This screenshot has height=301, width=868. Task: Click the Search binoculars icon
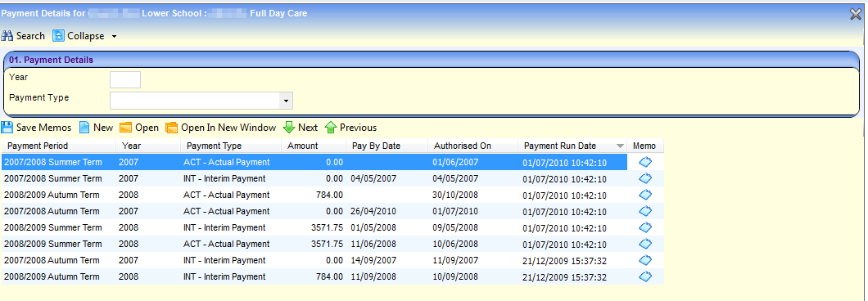coord(7,36)
